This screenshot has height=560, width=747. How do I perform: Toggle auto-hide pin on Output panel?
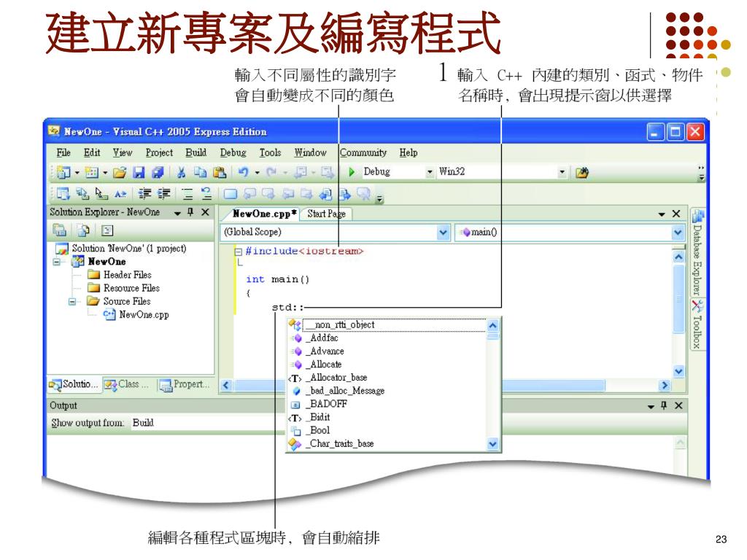[664, 405]
